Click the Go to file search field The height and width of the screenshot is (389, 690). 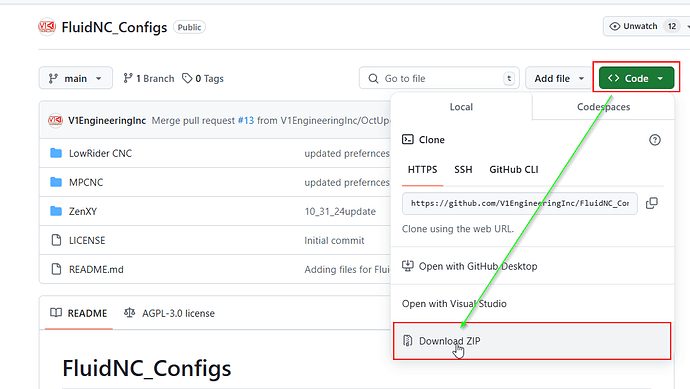[x=439, y=78]
